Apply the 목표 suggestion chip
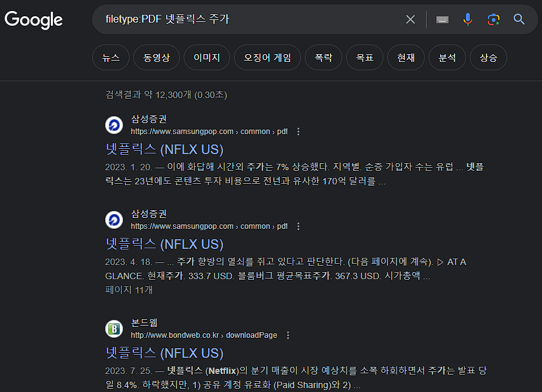 point(365,57)
